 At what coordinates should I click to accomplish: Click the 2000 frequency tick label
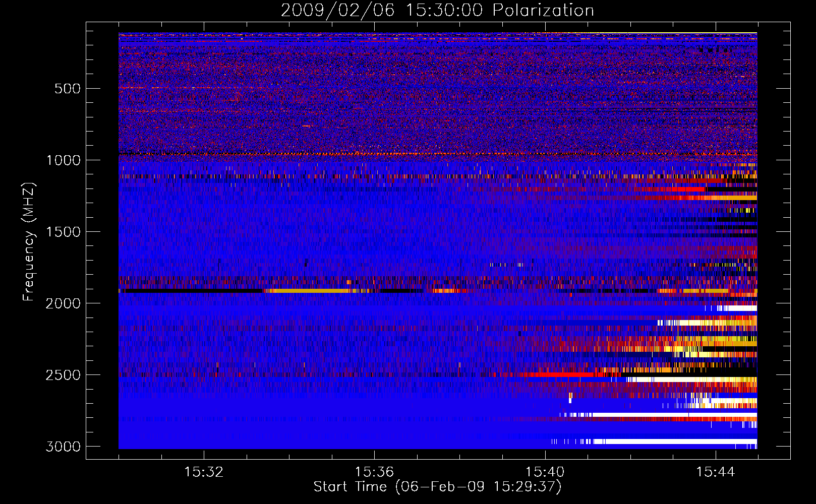(x=63, y=303)
